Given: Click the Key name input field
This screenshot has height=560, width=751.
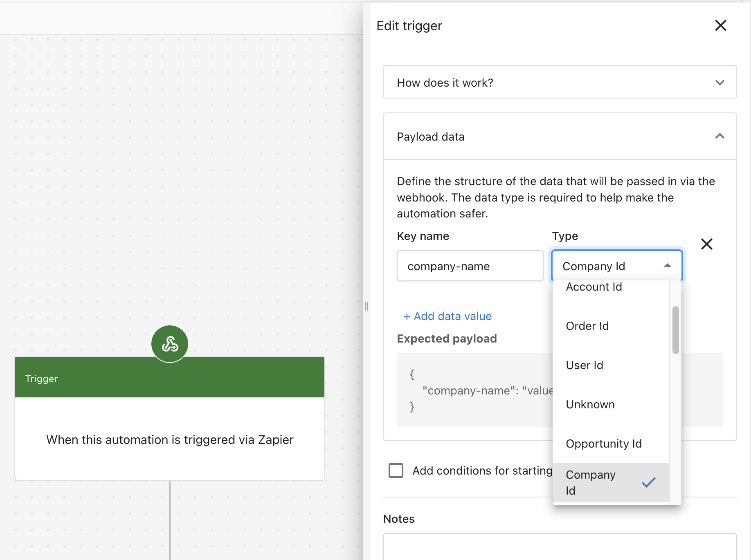Looking at the screenshot, I should [x=470, y=266].
